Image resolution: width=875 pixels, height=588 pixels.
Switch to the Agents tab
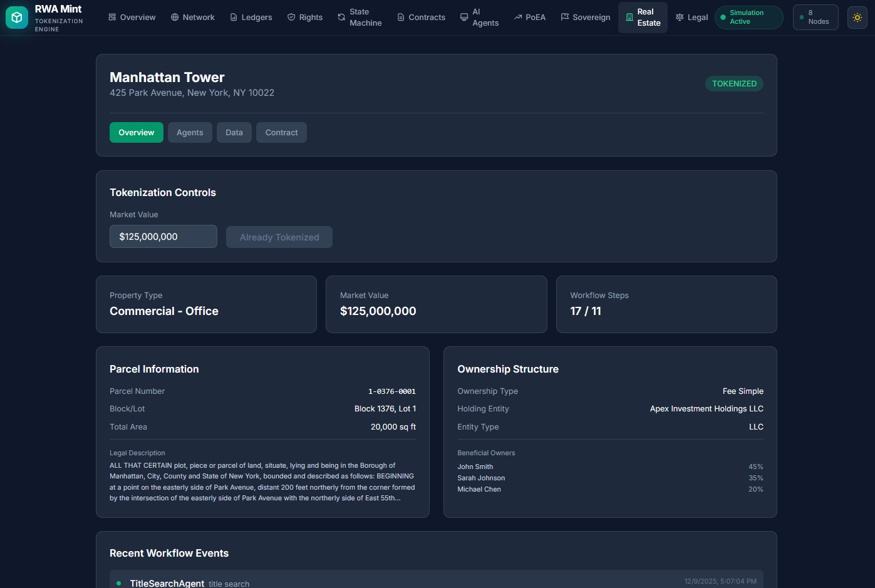coord(190,133)
